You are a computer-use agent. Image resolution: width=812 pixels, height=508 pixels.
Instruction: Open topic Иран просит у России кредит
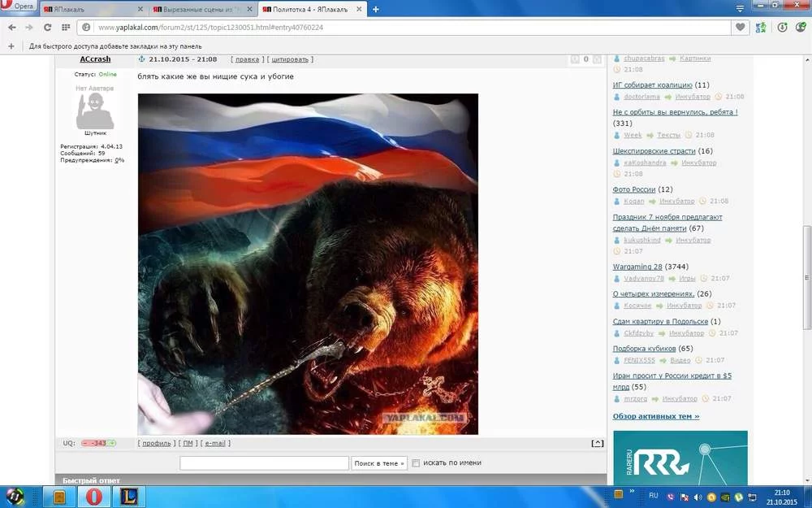(x=672, y=381)
